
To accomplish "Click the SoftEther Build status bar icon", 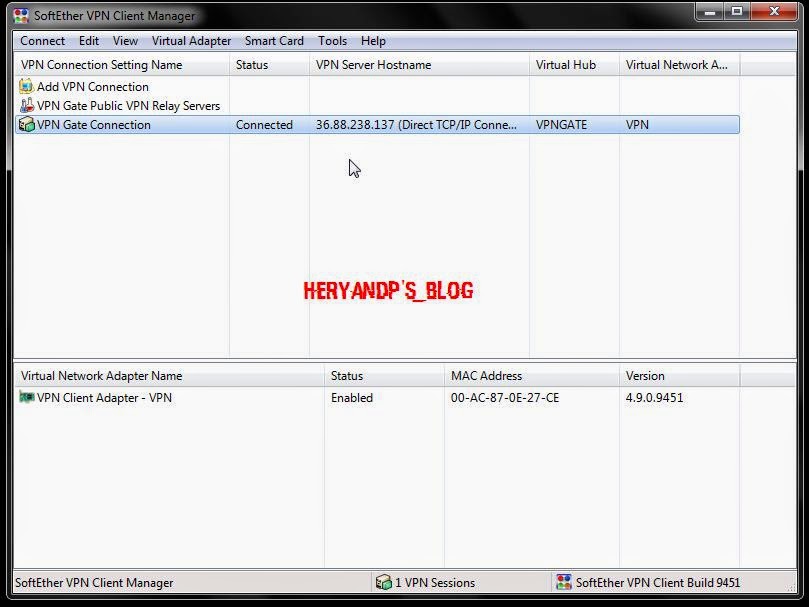I will pyautogui.click(x=563, y=582).
